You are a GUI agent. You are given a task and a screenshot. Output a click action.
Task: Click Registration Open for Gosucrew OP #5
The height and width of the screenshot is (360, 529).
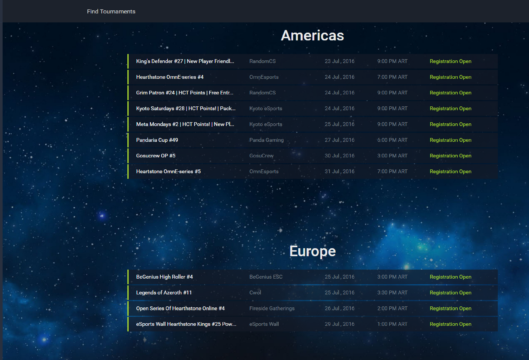click(x=450, y=156)
